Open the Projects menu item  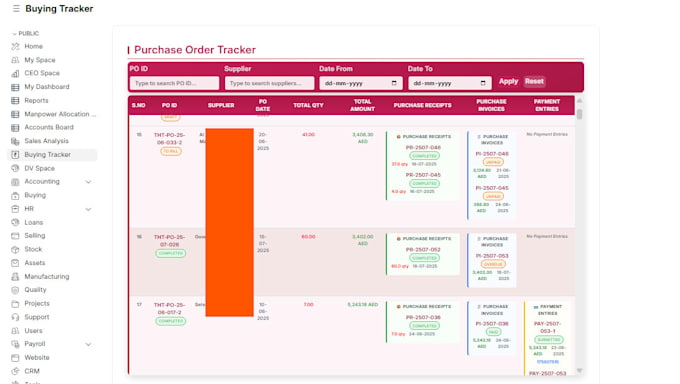point(37,303)
